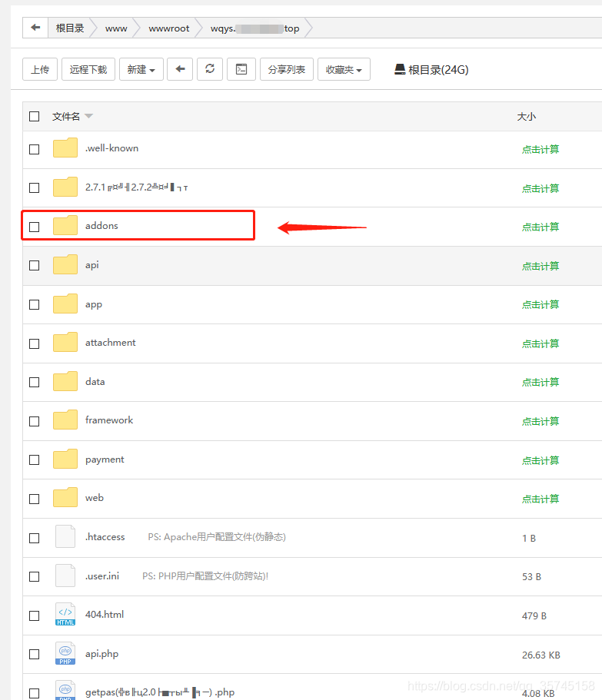Go to www breadcrumb
602x700 pixels.
(116, 28)
